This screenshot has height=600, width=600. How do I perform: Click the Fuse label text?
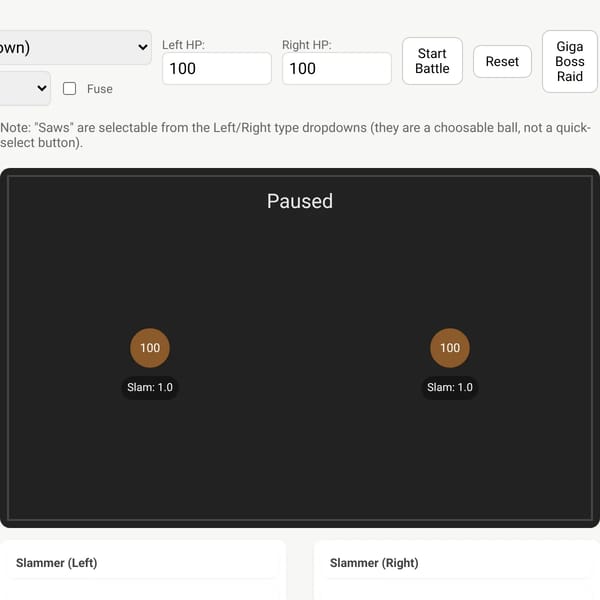[99, 89]
